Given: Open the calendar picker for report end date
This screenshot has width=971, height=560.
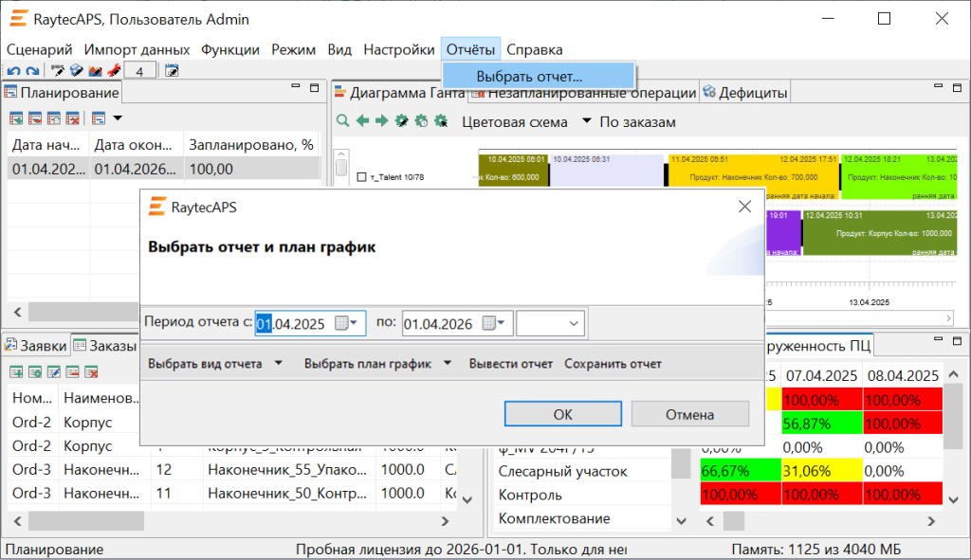Looking at the screenshot, I should [x=493, y=323].
